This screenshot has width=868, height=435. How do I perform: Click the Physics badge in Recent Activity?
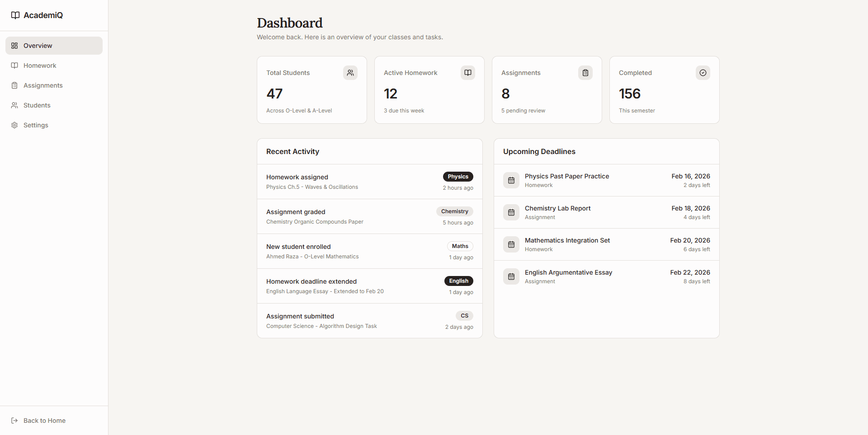pos(458,177)
